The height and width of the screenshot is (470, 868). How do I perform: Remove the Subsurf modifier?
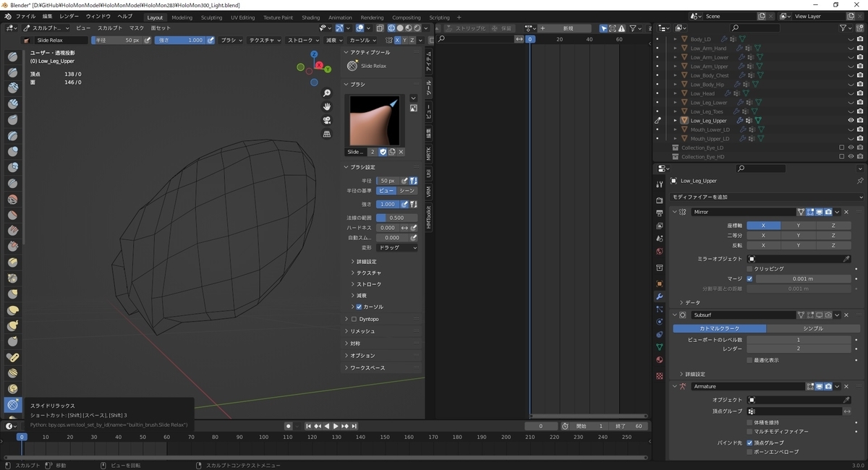846,315
